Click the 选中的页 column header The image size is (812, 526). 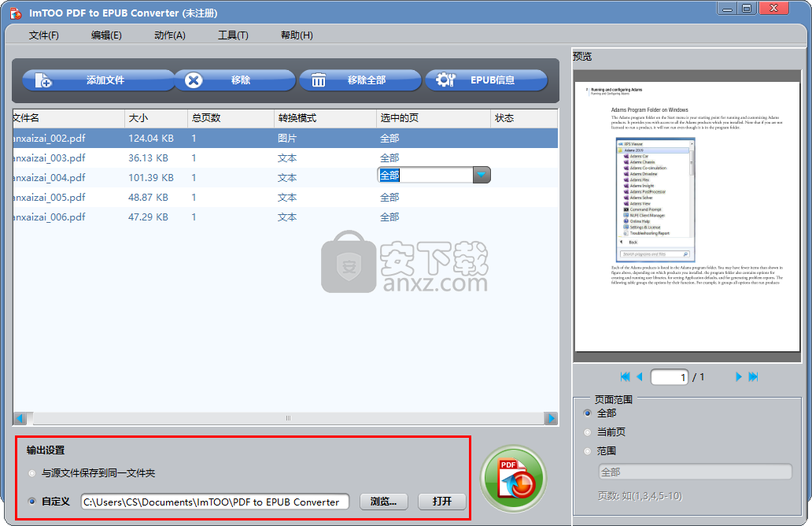pyautogui.click(x=434, y=118)
